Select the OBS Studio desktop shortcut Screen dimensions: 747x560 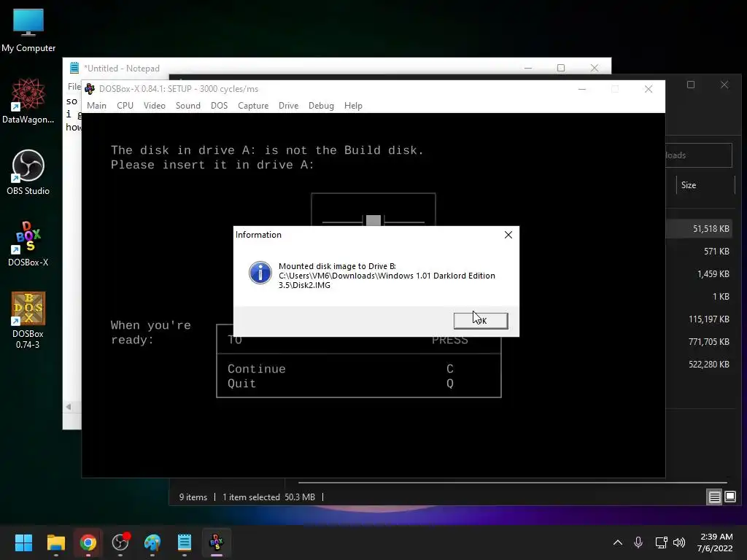(28, 172)
